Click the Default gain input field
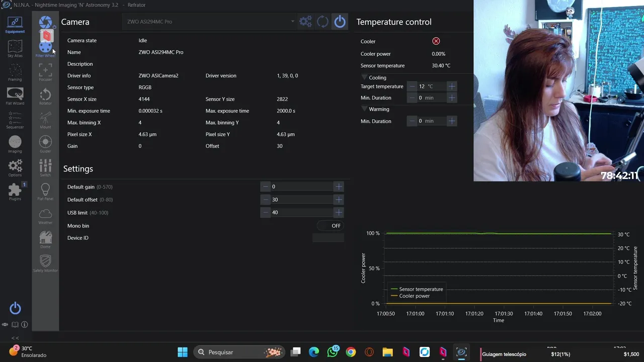 point(302,187)
